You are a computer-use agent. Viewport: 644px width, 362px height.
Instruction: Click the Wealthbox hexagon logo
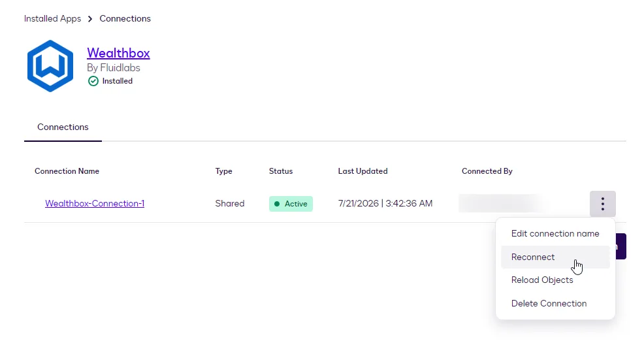[50, 66]
